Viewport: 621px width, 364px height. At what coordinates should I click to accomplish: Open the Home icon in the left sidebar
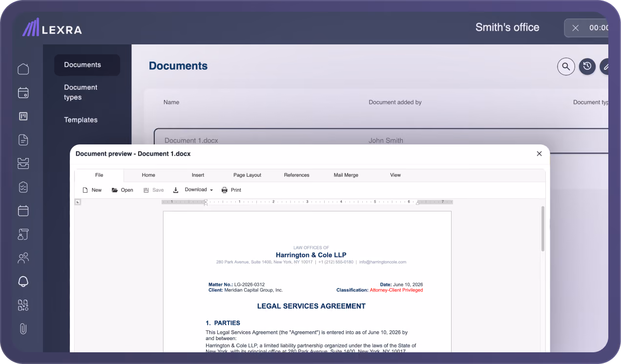point(23,69)
